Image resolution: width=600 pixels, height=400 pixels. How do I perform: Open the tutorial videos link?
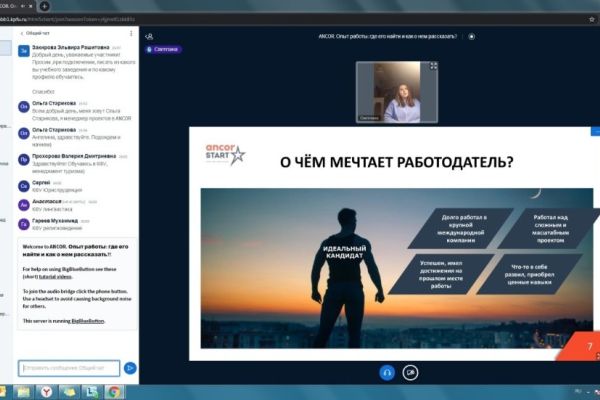point(55,277)
